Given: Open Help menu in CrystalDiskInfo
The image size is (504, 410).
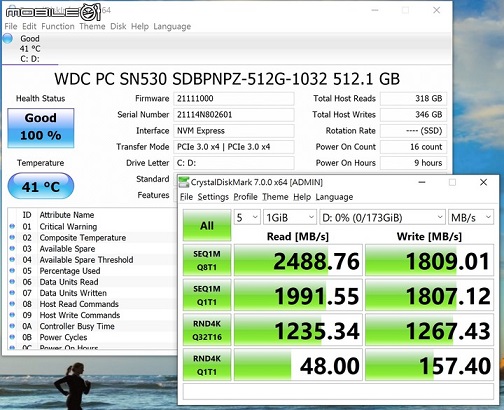Looking at the screenshot, I should [x=140, y=26].
